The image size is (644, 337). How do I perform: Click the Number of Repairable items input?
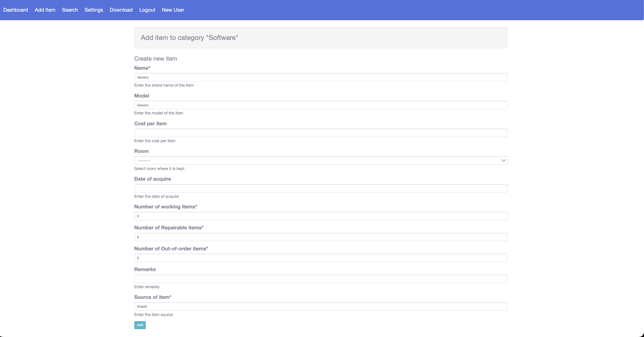pyautogui.click(x=320, y=237)
